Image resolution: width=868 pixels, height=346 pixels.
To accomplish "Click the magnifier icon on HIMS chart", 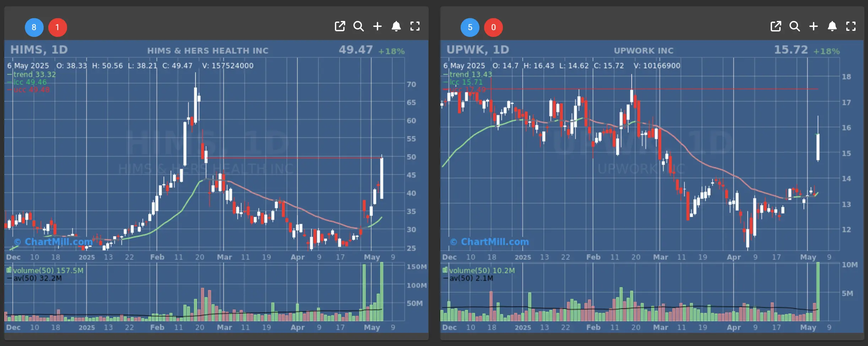I will click(359, 26).
